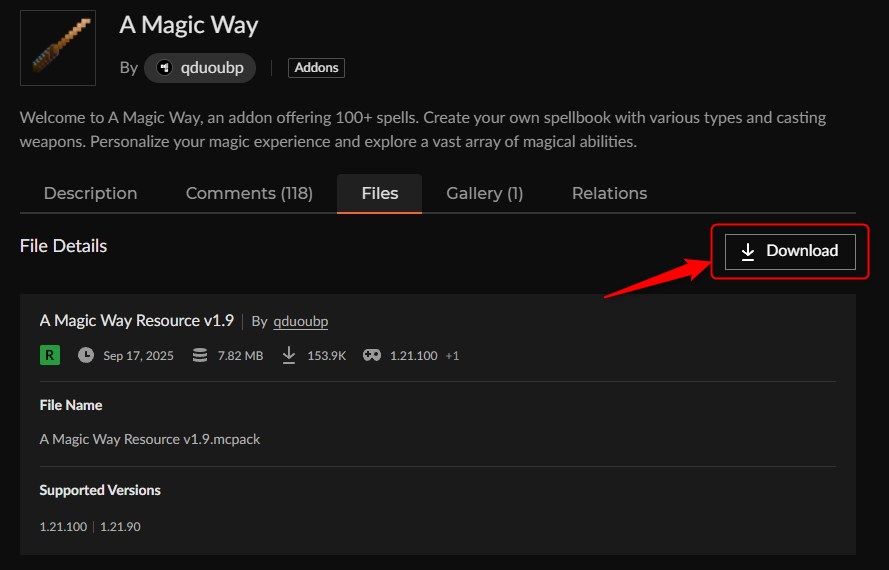Viewport: 889px width, 570px height.
Task: Go to the Relations tab
Action: [609, 193]
